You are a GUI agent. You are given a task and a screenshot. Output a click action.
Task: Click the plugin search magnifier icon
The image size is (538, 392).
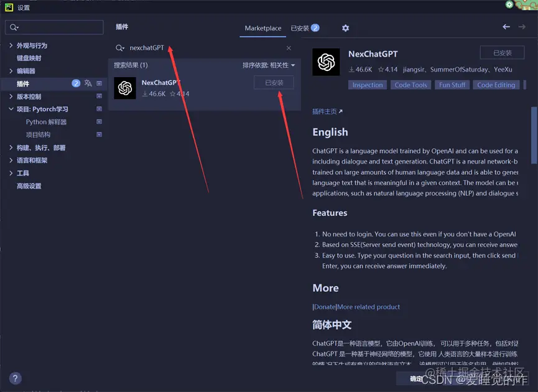119,48
